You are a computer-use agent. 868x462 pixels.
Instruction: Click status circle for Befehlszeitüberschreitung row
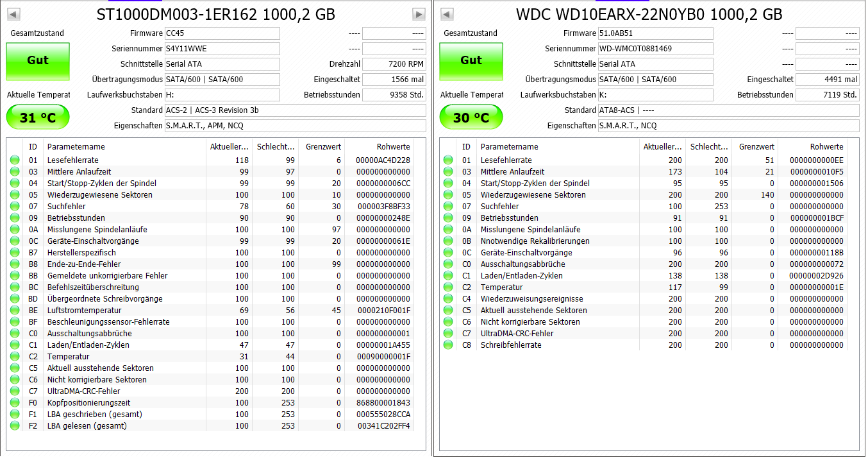(x=15, y=287)
